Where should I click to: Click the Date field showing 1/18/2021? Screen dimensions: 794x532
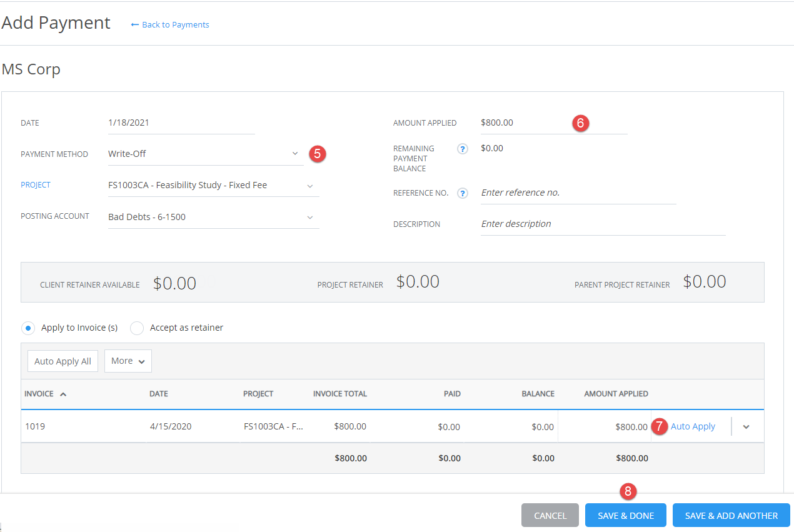(181, 123)
